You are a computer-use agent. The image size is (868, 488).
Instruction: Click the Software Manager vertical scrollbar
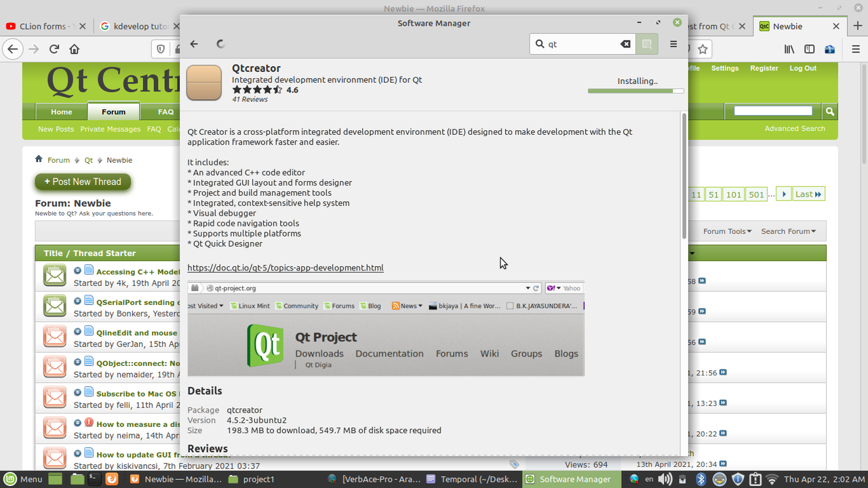click(684, 176)
